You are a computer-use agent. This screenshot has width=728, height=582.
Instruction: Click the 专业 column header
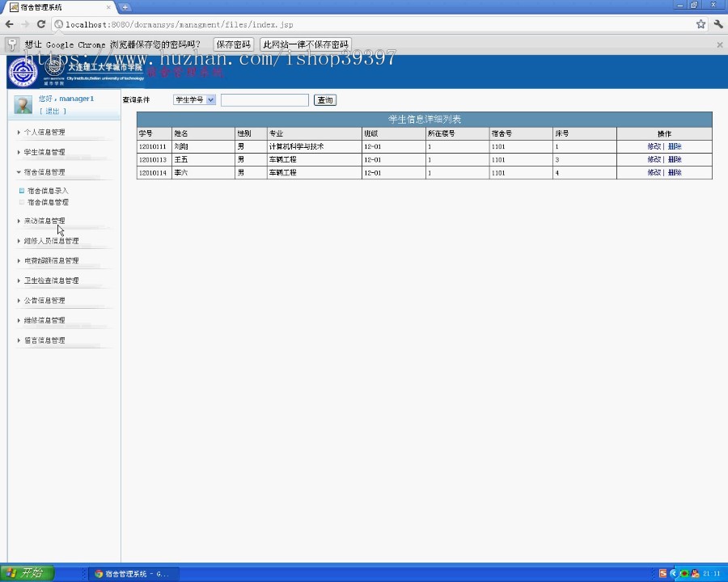(315, 133)
